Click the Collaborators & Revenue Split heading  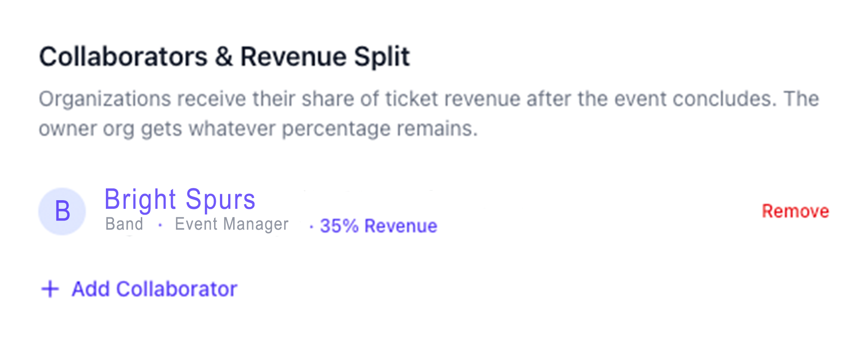click(224, 57)
